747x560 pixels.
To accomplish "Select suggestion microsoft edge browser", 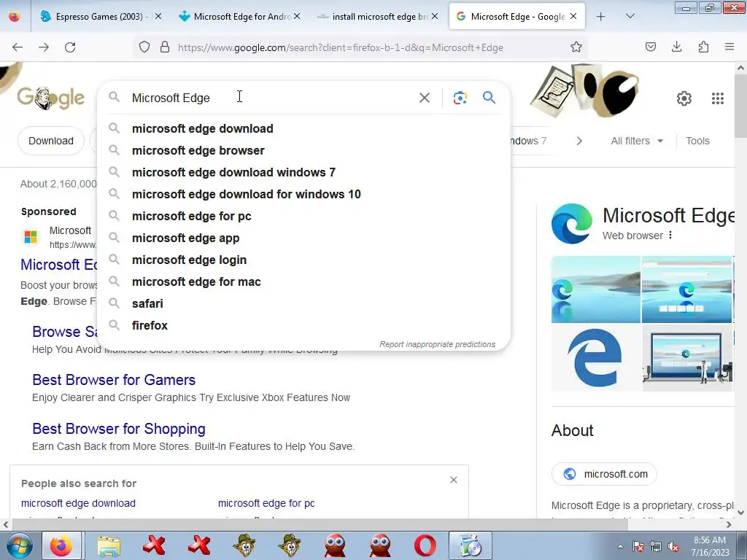I will 303,150.
